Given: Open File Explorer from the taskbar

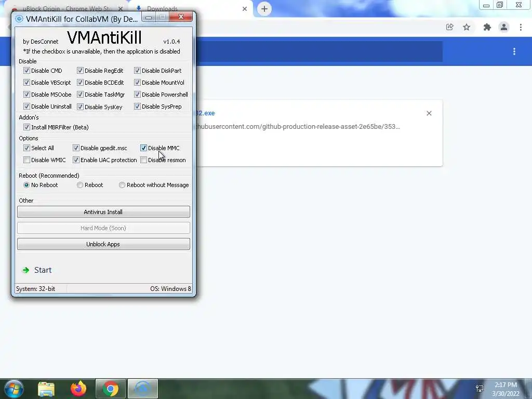Looking at the screenshot, I should click(46, 389).
